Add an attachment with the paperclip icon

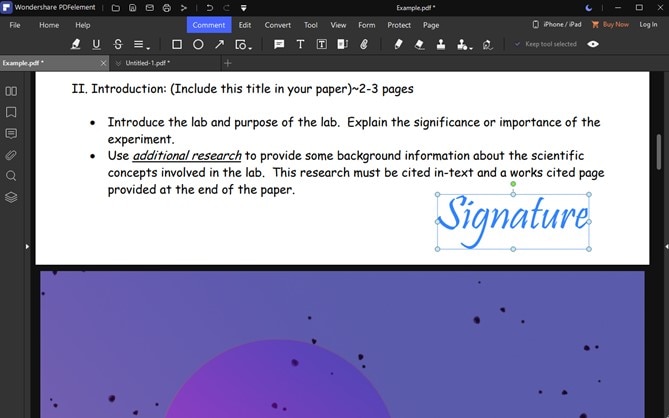pos(364,44)
